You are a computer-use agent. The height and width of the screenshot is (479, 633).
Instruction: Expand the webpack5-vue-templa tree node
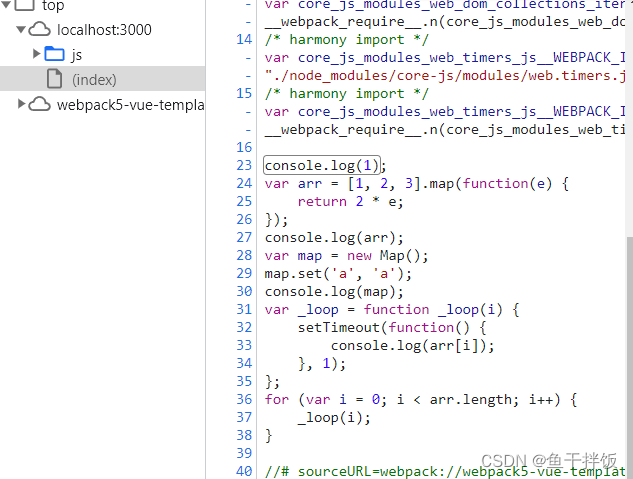click(21, 104)
